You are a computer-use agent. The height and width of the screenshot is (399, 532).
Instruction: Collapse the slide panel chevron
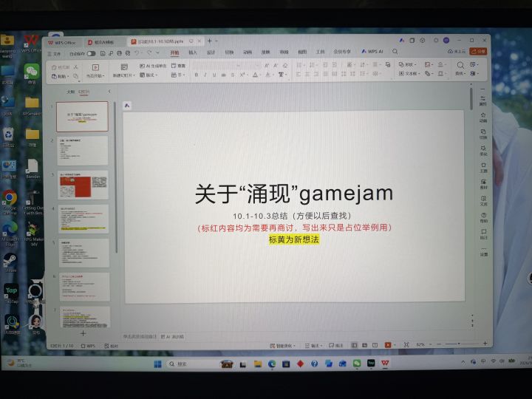coord(109,92)
